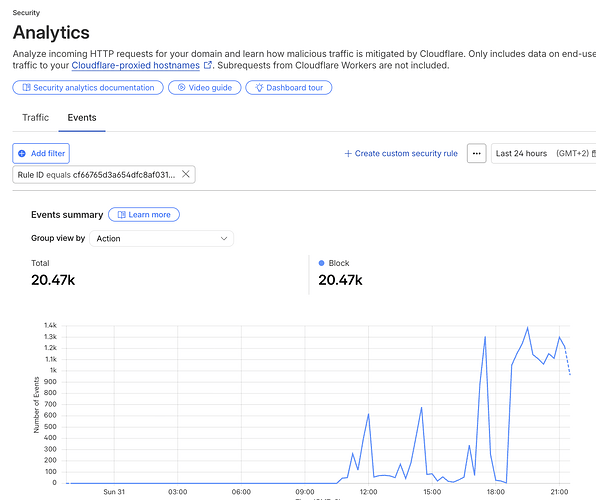Click Create custom security rule link
This screenshot has height=500, width=596.
pyautogui.click(x=406, y=154)
